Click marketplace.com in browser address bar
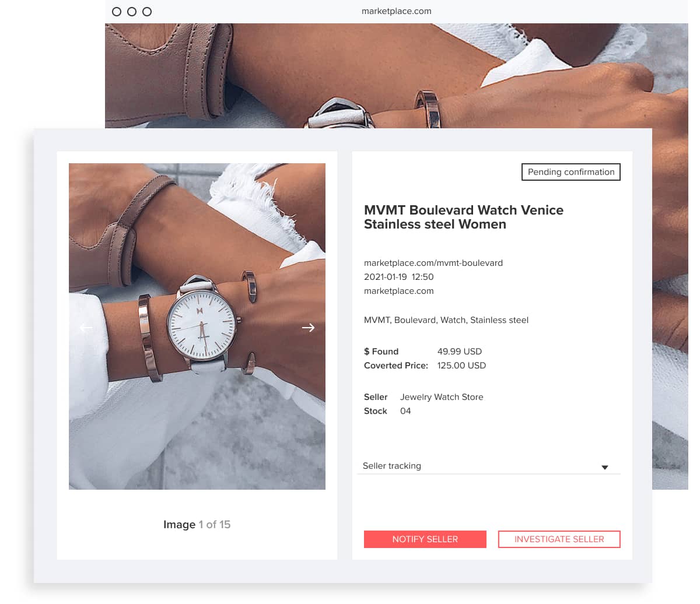The image size is (700, 604). [x=397, y=11]
